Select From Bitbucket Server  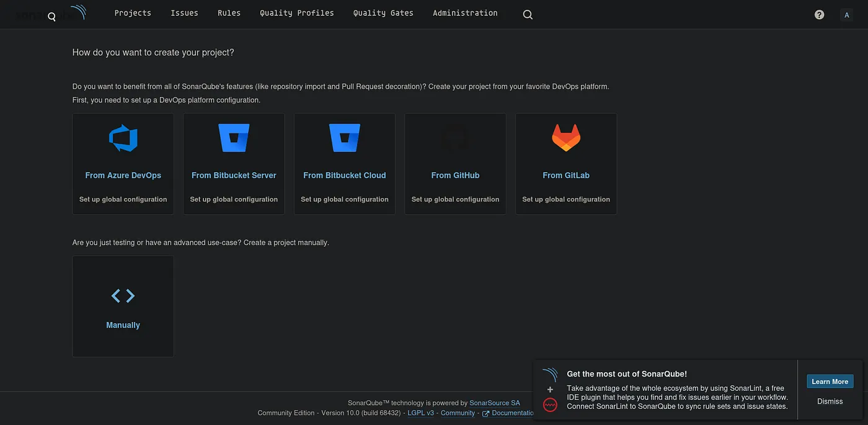pos(234,176)
